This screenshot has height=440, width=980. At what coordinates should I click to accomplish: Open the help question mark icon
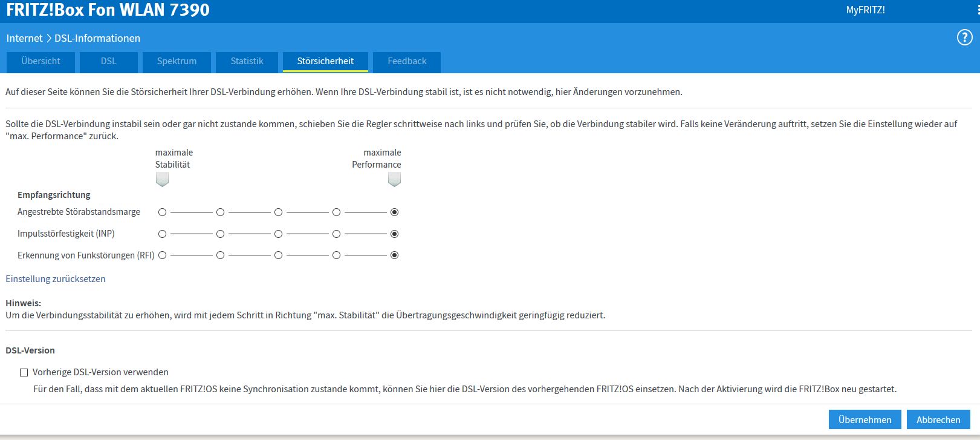[964, 38]
